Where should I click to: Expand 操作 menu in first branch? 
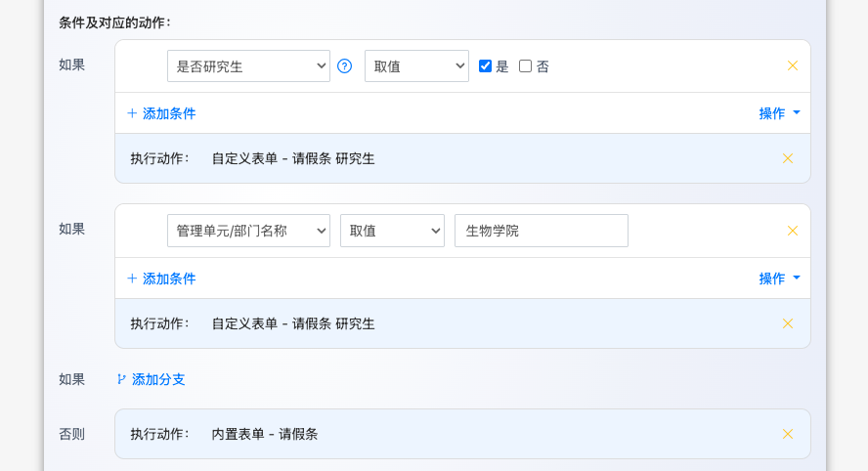click(779, 113)
